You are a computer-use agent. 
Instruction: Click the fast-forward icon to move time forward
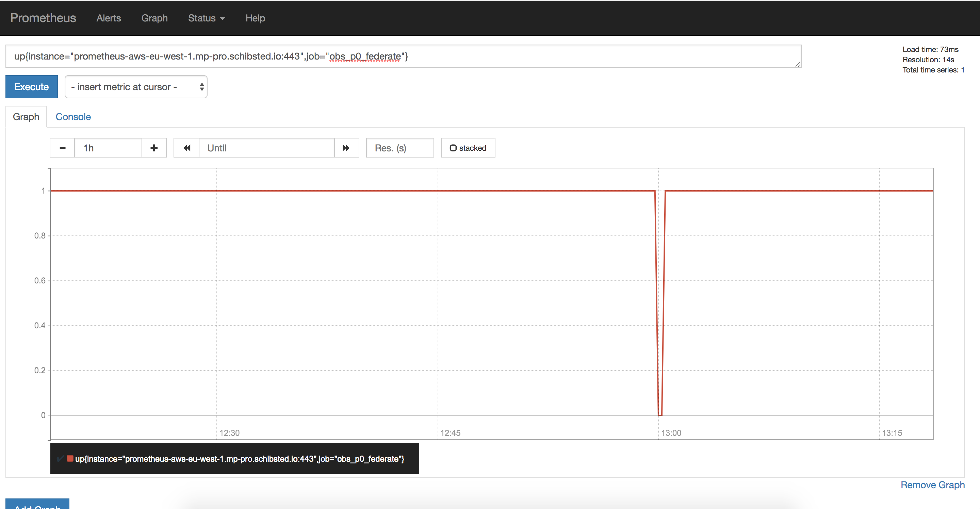(x=346, y=148)
